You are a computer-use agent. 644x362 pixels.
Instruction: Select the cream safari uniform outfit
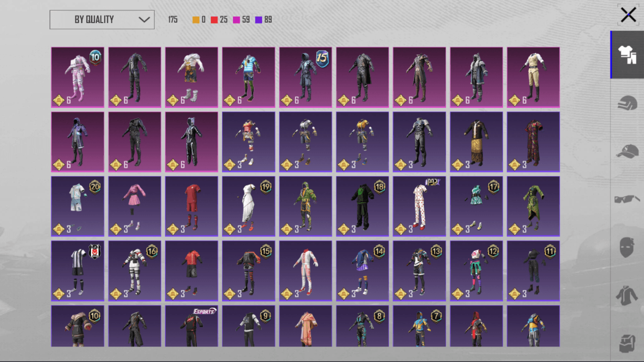click(533, 77)
